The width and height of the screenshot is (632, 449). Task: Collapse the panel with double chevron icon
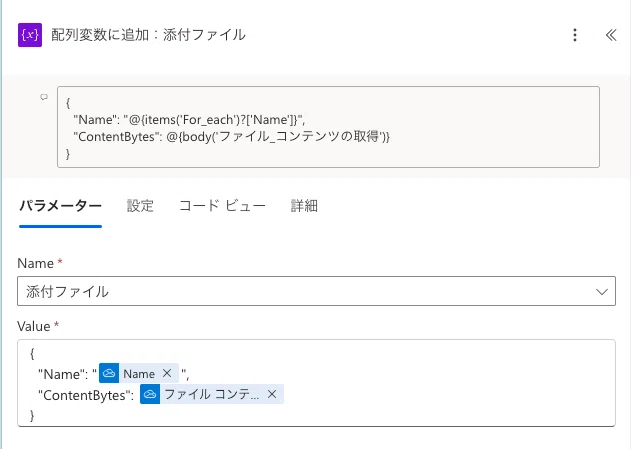click(611, 35)
